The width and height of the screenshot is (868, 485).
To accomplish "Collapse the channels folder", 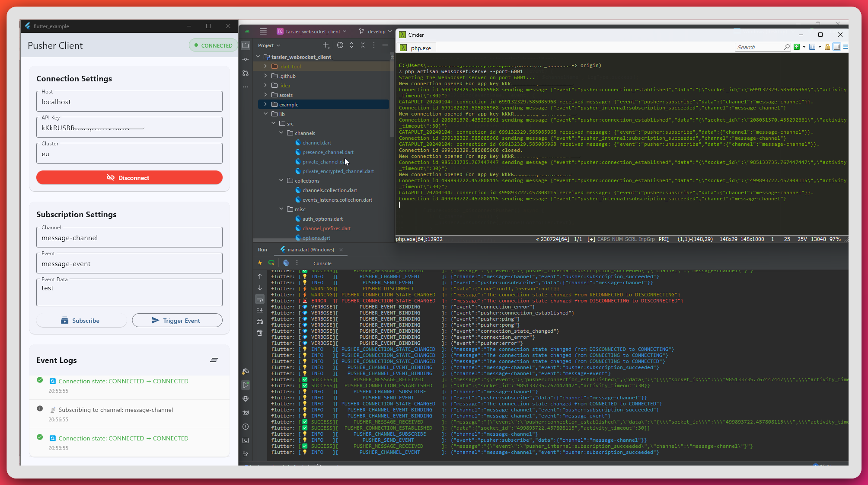I will [281, 133].
